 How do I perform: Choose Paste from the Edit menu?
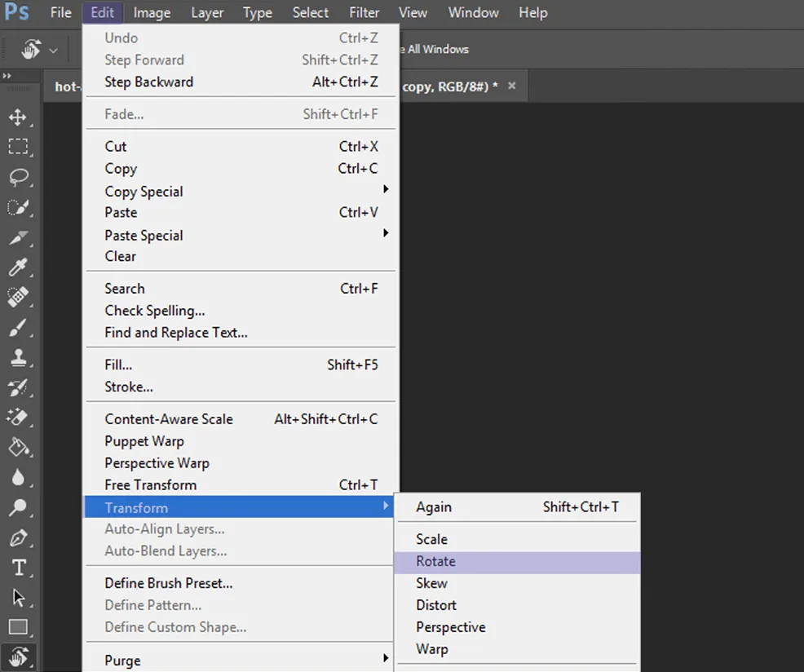click(x=241, y=212)
